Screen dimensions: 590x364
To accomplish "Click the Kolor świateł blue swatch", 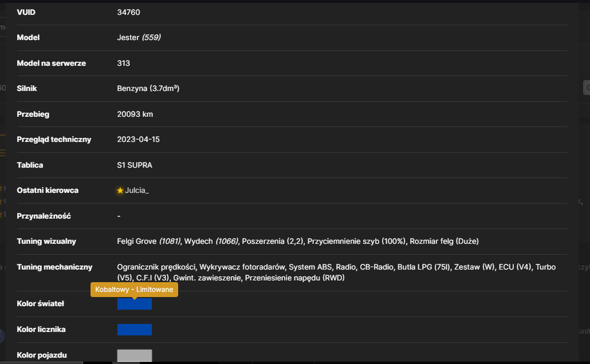I will (x=135, y=304).
